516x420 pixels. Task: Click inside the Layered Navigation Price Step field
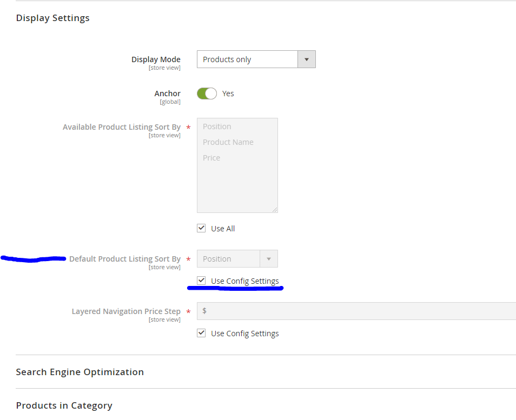(x=325, y=312)
